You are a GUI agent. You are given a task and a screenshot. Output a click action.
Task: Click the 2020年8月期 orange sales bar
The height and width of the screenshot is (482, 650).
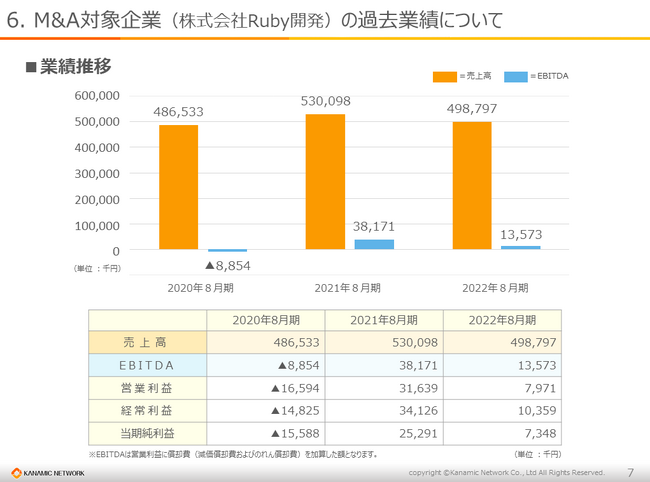178,187
